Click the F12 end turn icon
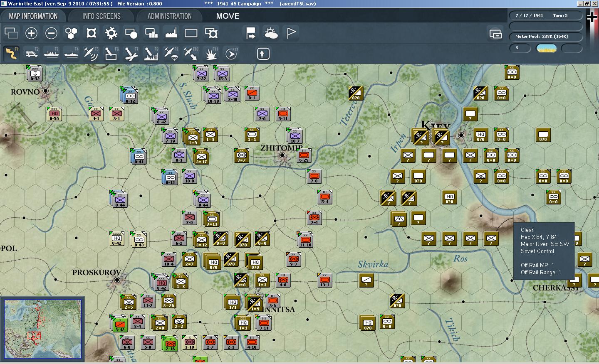 coord(231,54)
